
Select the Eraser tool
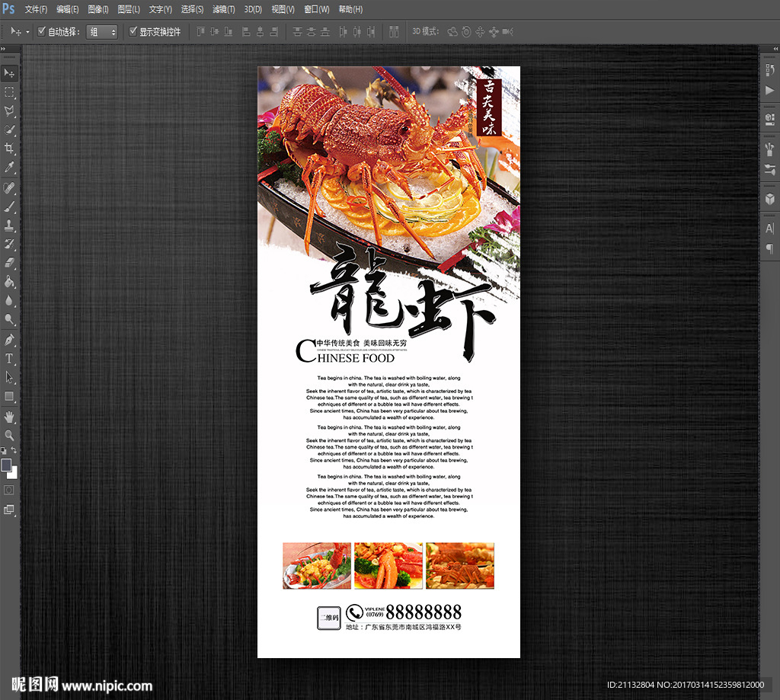coord(9,264)
